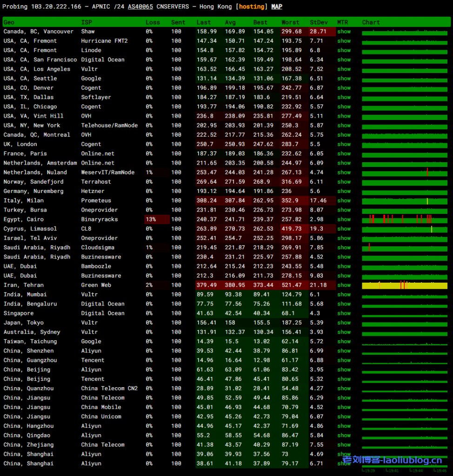This screenshot has height=476, width=453.
Task: Show MTR for UK London Cogent
Action: pos(344,144)
